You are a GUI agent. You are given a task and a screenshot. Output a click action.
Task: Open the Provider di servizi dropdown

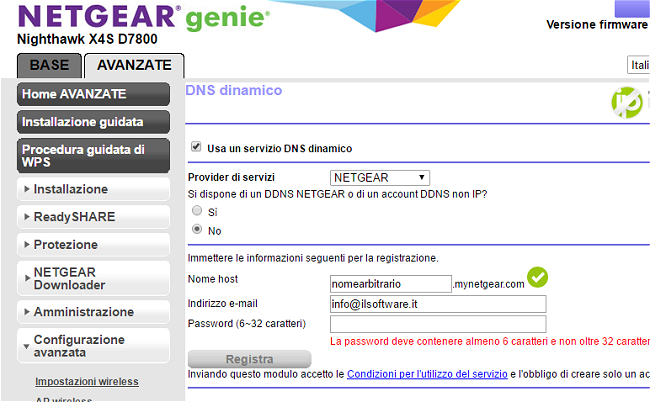tap(380, 178)
